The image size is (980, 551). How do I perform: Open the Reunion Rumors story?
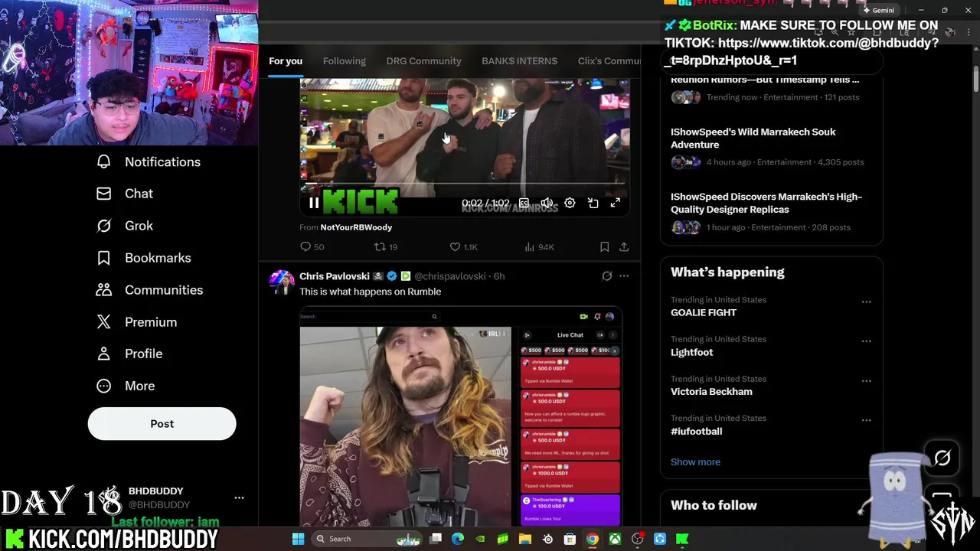click(771, 89)
